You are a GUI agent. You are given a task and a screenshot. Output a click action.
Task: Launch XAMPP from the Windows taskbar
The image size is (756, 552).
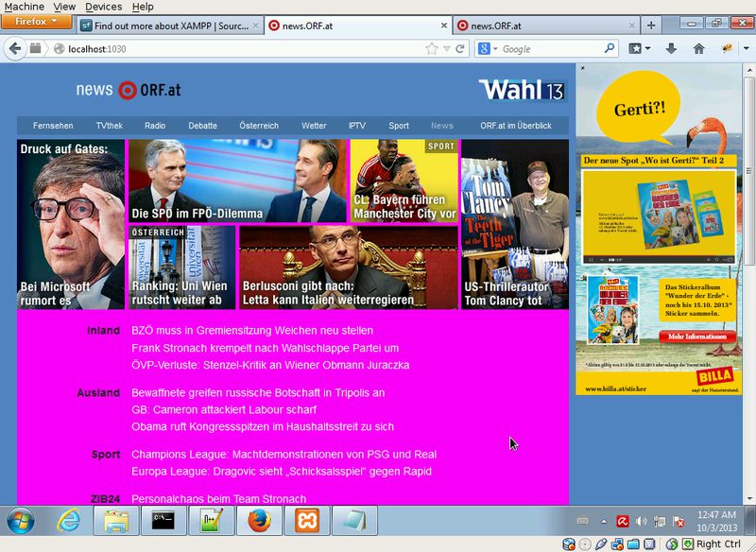pyautogui.click(x=307, y=521)
